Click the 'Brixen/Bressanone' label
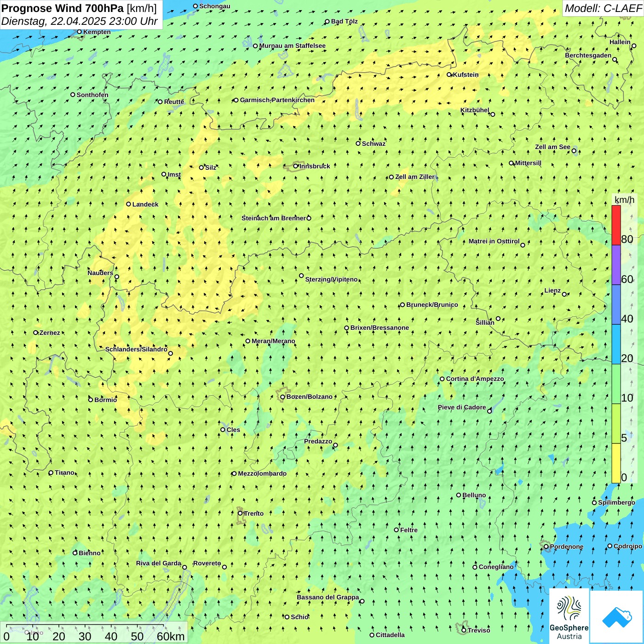Image resolution: width=644 pixels, height=644 pixels. click(379, 328)
